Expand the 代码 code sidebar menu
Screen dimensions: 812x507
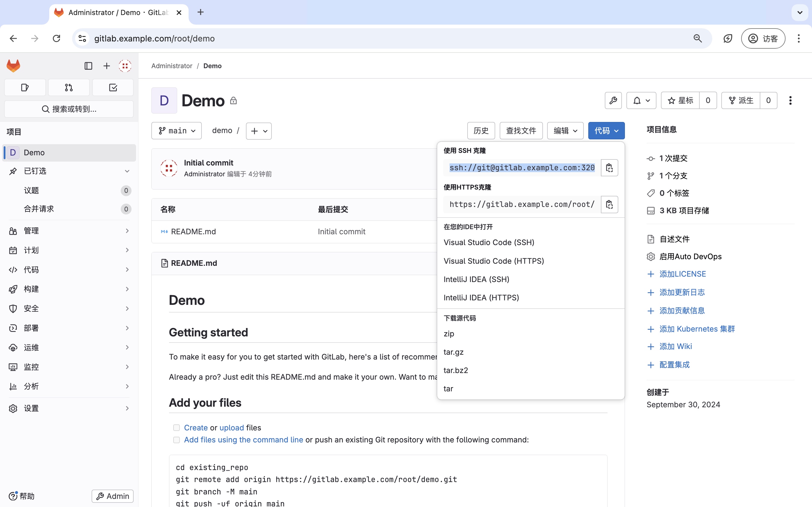click(69, 270)
